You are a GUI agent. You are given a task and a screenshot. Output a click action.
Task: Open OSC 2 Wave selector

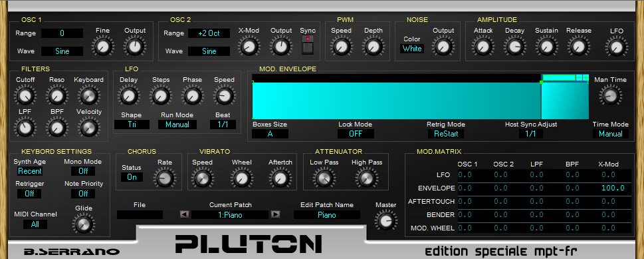point(209,51)
